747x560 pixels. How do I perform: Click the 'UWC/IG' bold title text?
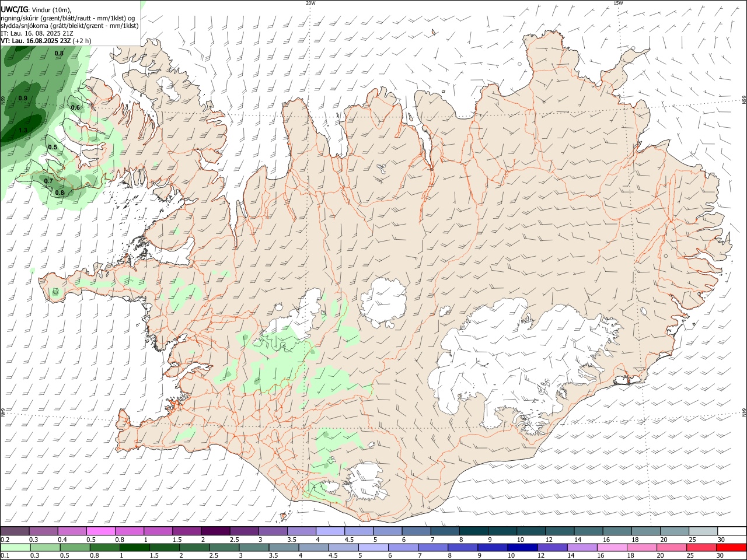click(x=14, y=10)
